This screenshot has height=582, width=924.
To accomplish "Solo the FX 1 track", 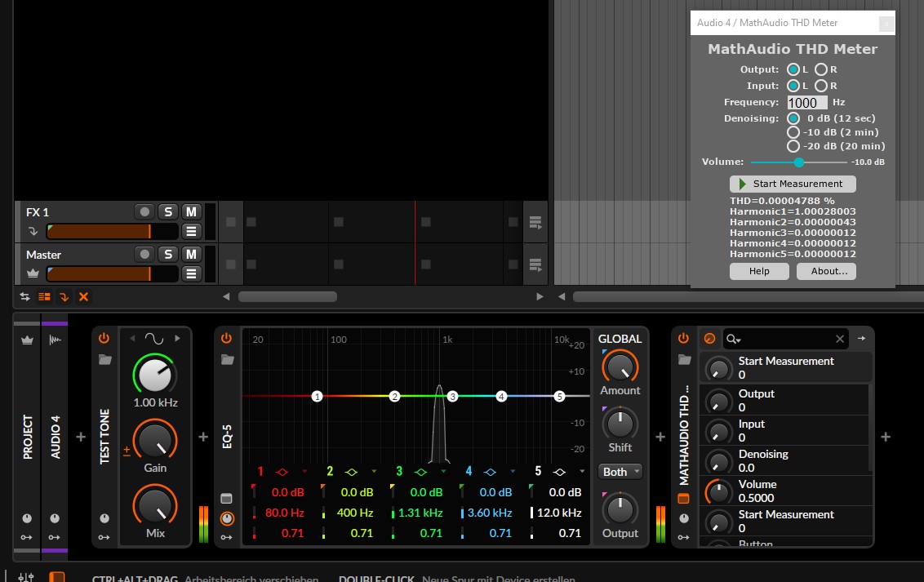I will 168,212.
